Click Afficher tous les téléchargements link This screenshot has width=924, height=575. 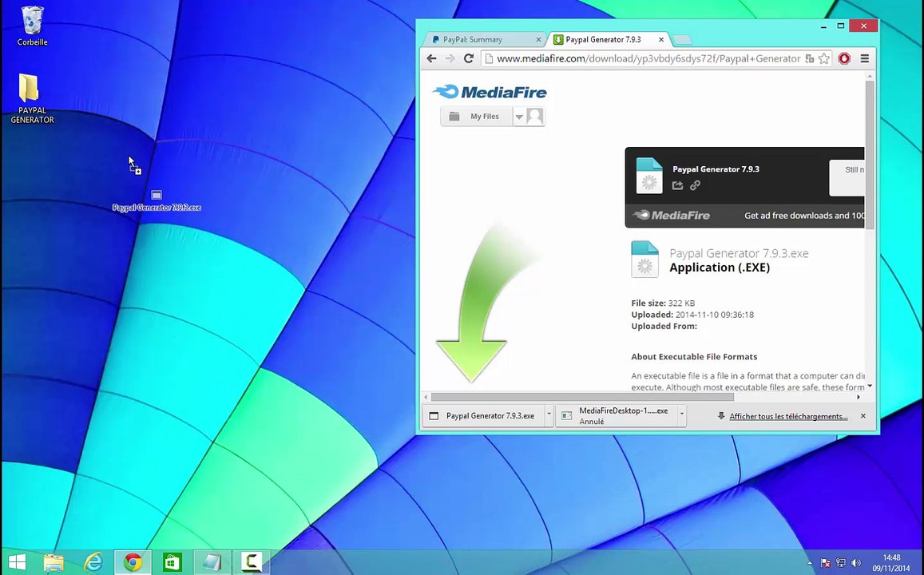pos(788,416)
